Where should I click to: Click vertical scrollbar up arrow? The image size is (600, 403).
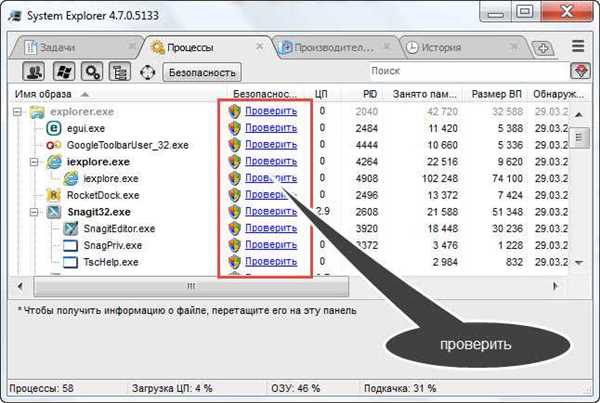579,115
